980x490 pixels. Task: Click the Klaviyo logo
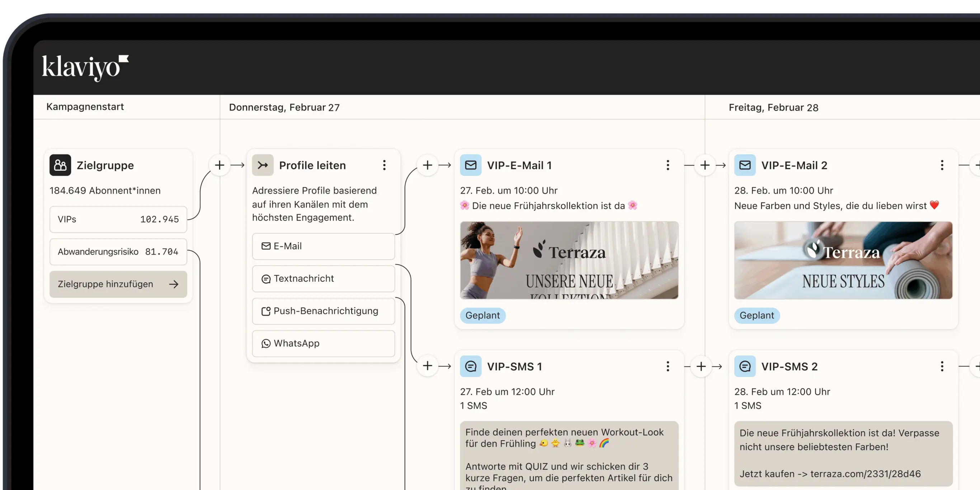tap(85, 68)
